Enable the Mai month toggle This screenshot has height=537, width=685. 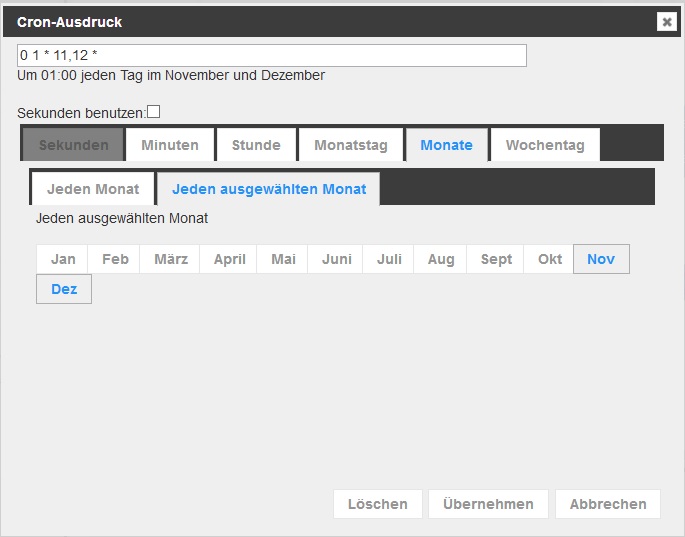coord(283,259)
